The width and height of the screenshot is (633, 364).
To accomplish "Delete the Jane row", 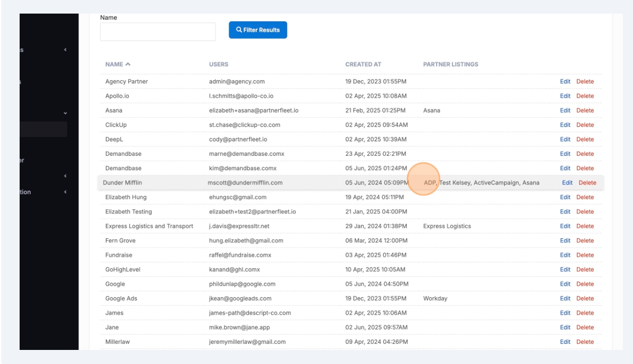I will point(585,327).
